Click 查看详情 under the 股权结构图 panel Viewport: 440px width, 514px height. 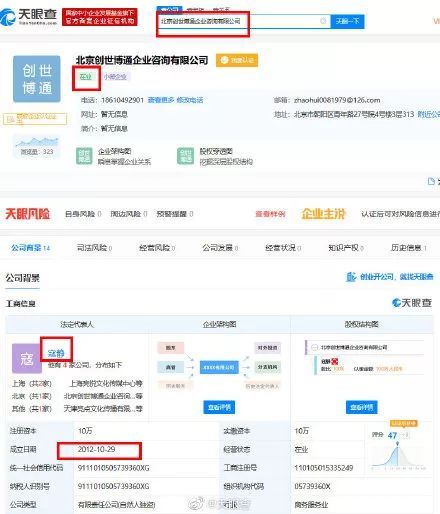pyautogui.click(x=362, y=407)
